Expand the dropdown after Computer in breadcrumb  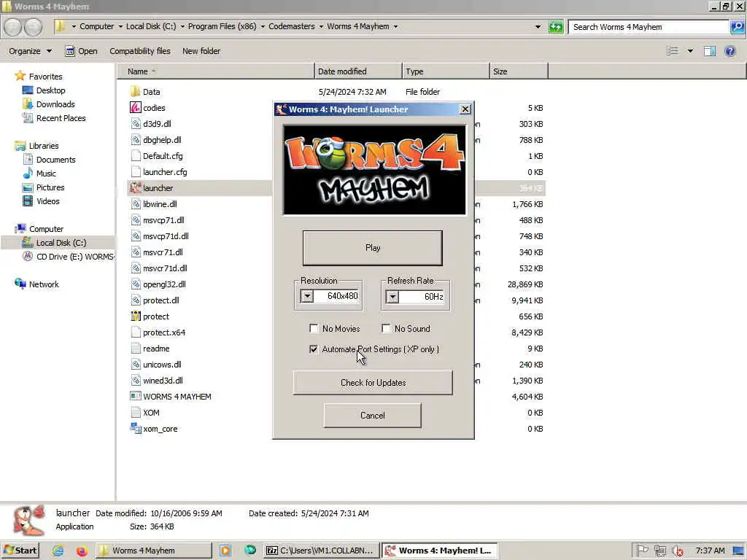tap(120, 27)
